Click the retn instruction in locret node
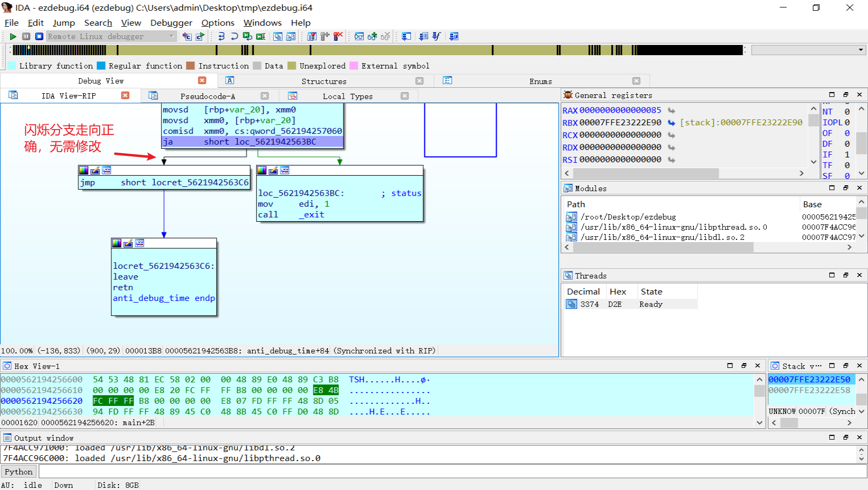This screenshot has width=868, height=490. [x=123, y=288]
